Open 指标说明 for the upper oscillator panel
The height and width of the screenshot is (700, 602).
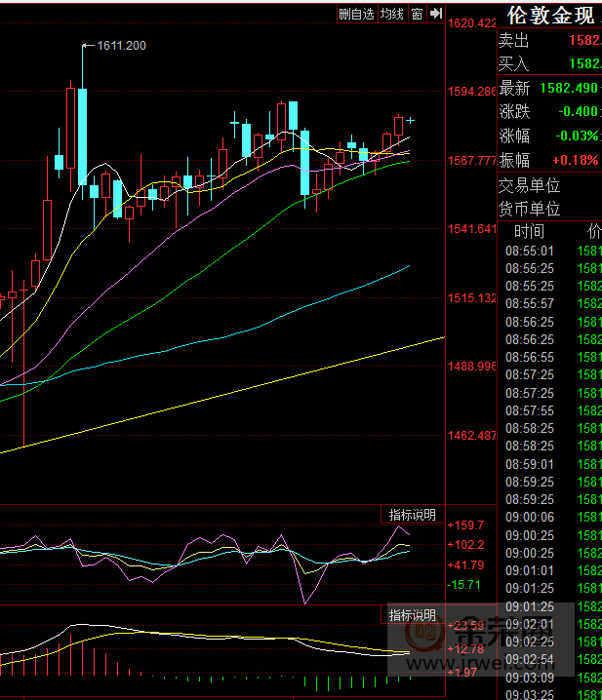[x=412, y=515]
